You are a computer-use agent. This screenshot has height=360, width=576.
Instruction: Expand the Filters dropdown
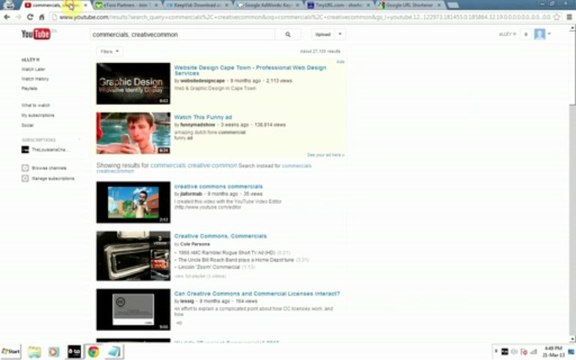click(x=109, y=51)
